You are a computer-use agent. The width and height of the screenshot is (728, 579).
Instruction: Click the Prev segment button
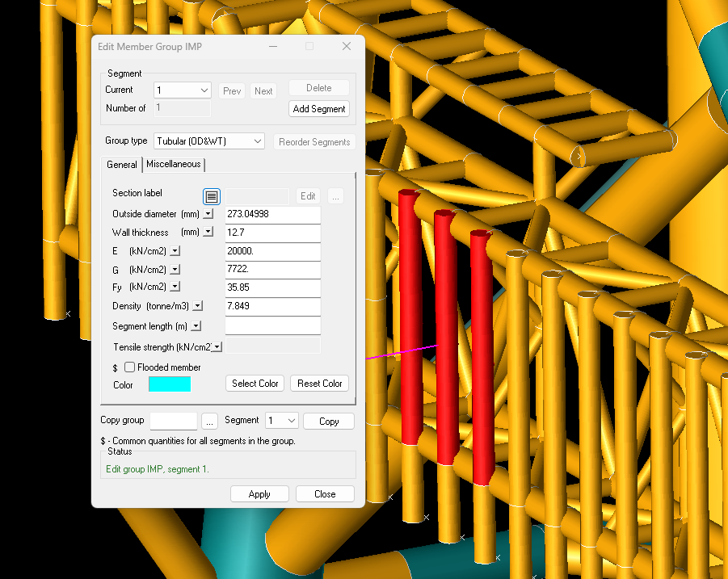232,91
